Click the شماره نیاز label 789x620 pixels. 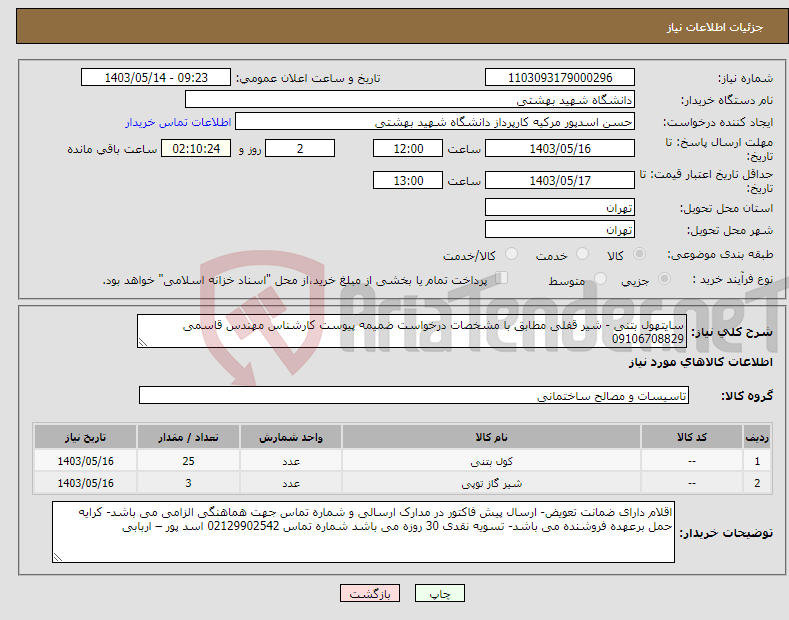coord(745,78)
